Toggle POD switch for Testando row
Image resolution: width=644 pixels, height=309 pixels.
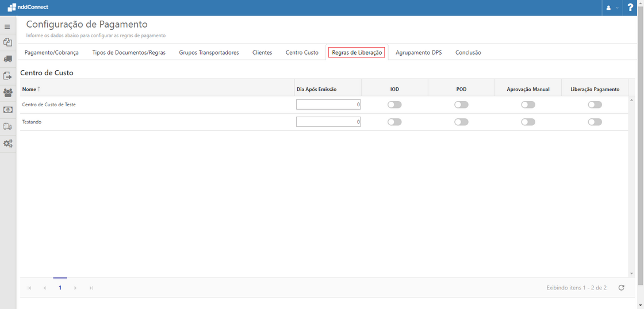461,122
